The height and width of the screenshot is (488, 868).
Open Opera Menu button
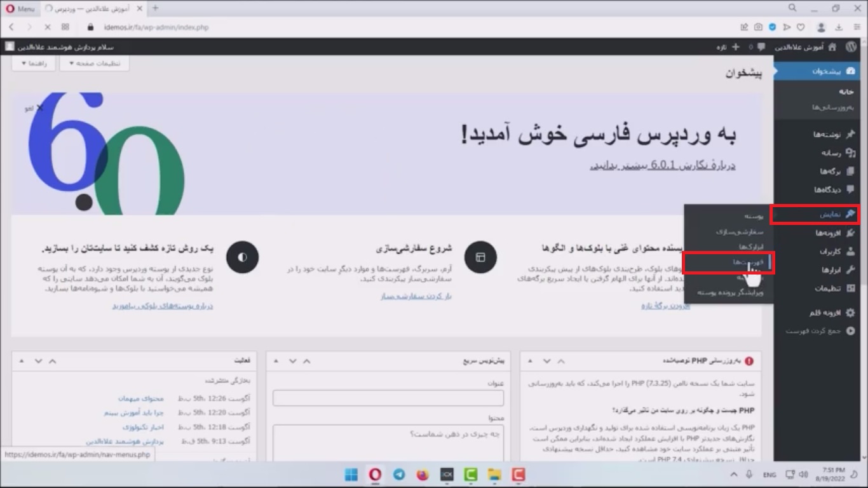tap(21, 8)
